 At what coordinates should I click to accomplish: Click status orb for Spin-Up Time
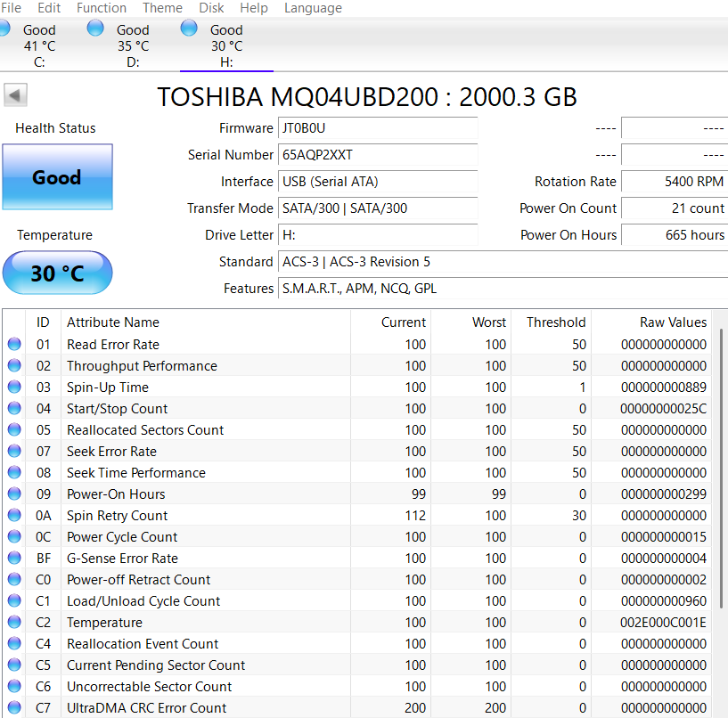click(14, 387)
